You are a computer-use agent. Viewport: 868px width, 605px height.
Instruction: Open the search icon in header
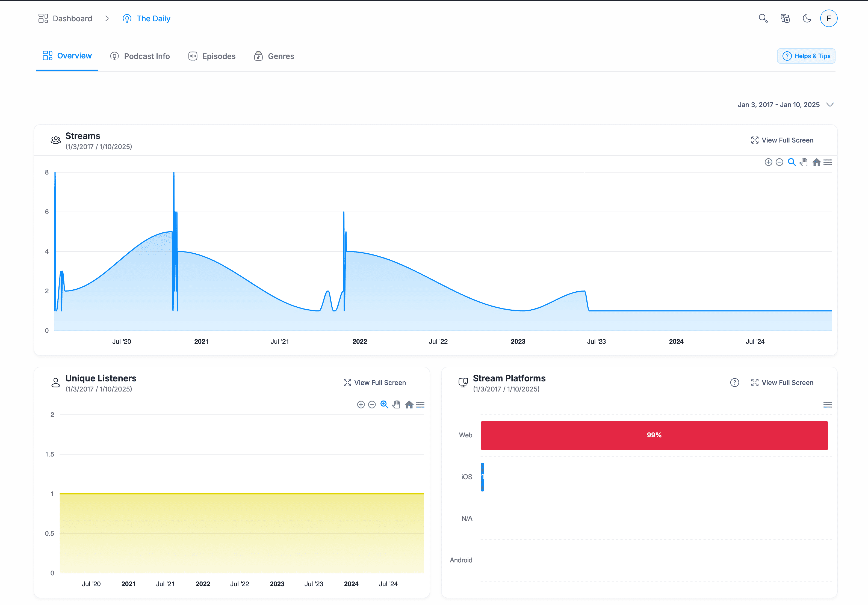[763, 19]
